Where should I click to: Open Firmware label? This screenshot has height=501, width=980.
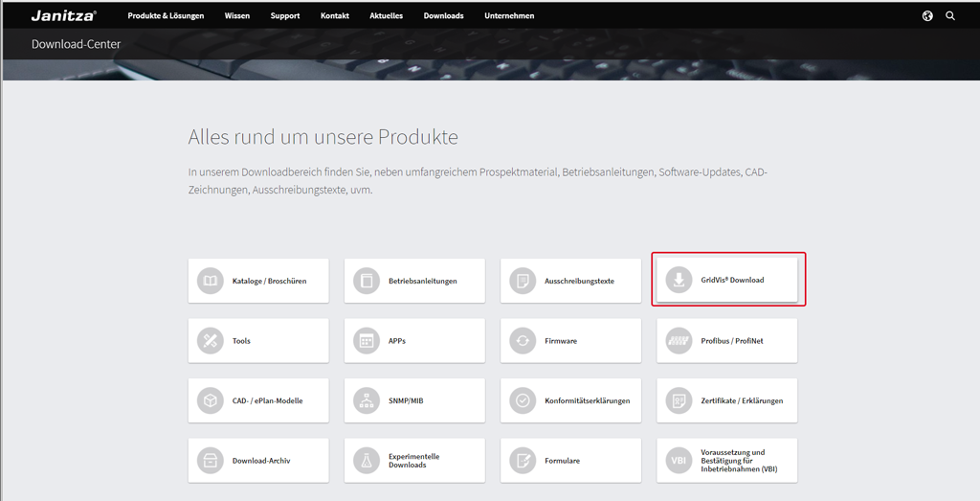(561, 341)
